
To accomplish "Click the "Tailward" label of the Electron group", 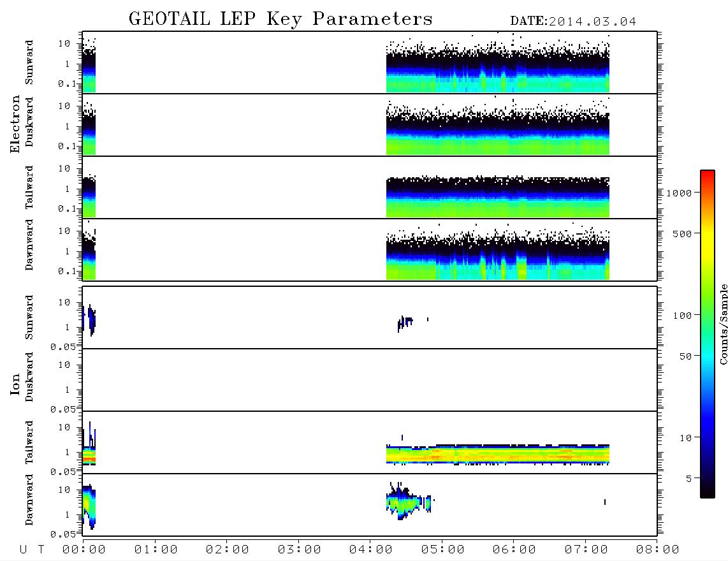I will 29,187.
